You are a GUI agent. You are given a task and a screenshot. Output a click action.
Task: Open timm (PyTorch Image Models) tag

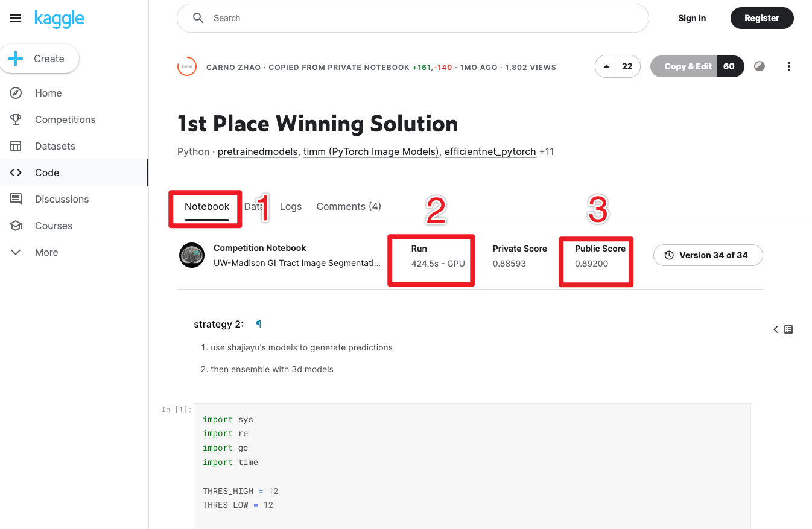[x=371, y=152]
